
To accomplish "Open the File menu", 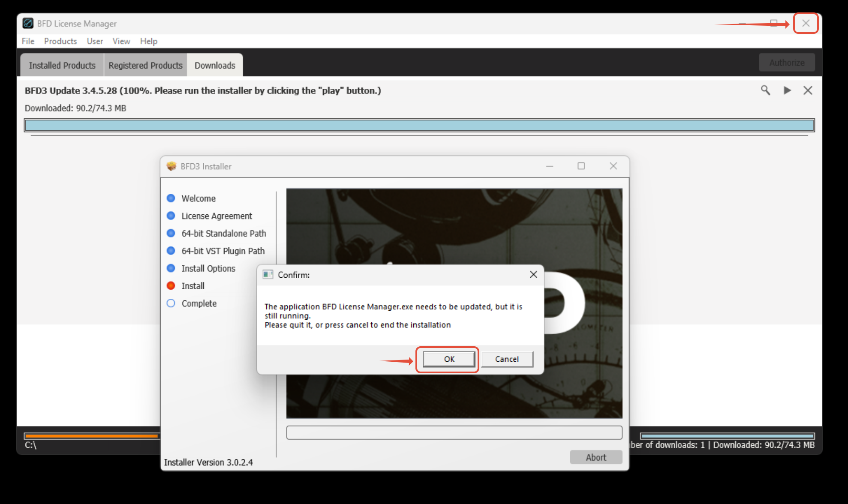I will click(x=28, y=41).
